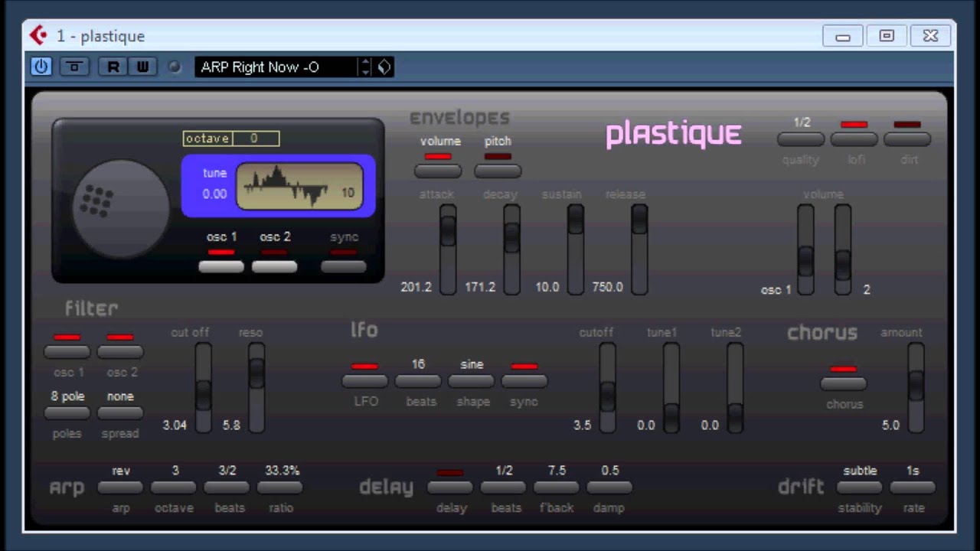Toggle filter routing for osc 1

point(67,352)
